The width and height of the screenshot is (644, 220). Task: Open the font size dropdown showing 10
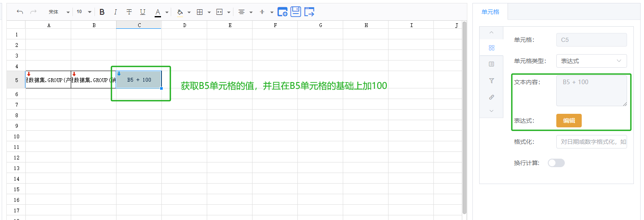point(83,12)
